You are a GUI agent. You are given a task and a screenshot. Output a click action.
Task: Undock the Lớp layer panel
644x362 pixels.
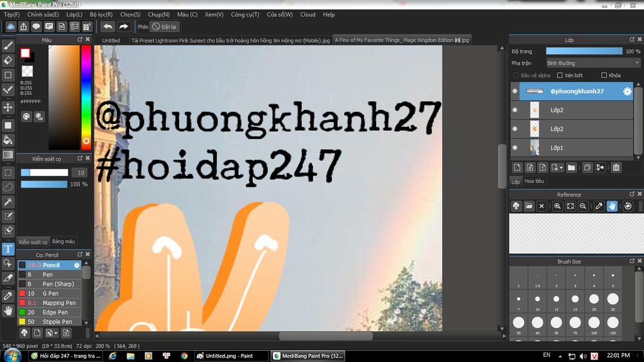click(x=631, y=40)
